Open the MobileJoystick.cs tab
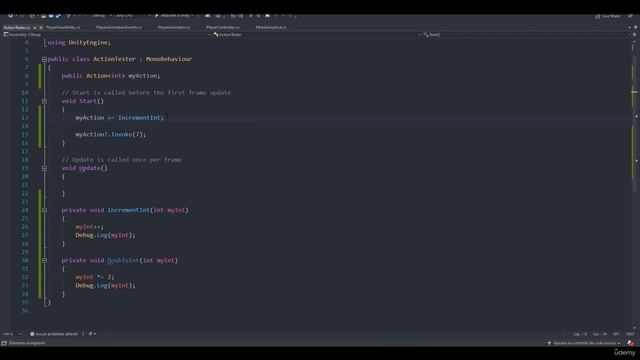This screenshot has height=360, width=640. [x=271, y=27]
